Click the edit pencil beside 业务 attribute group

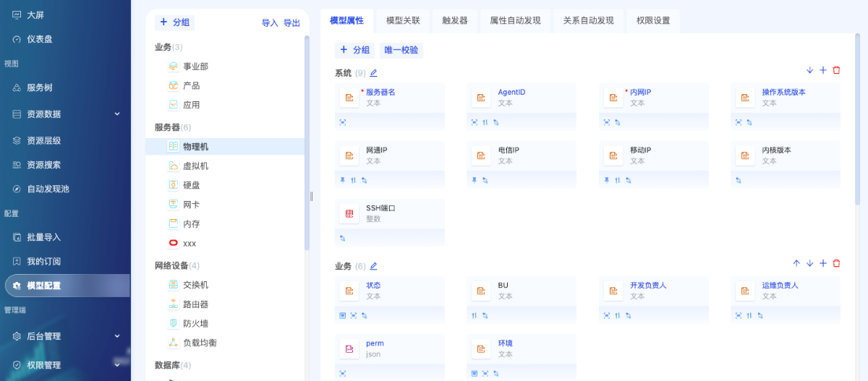373,266
